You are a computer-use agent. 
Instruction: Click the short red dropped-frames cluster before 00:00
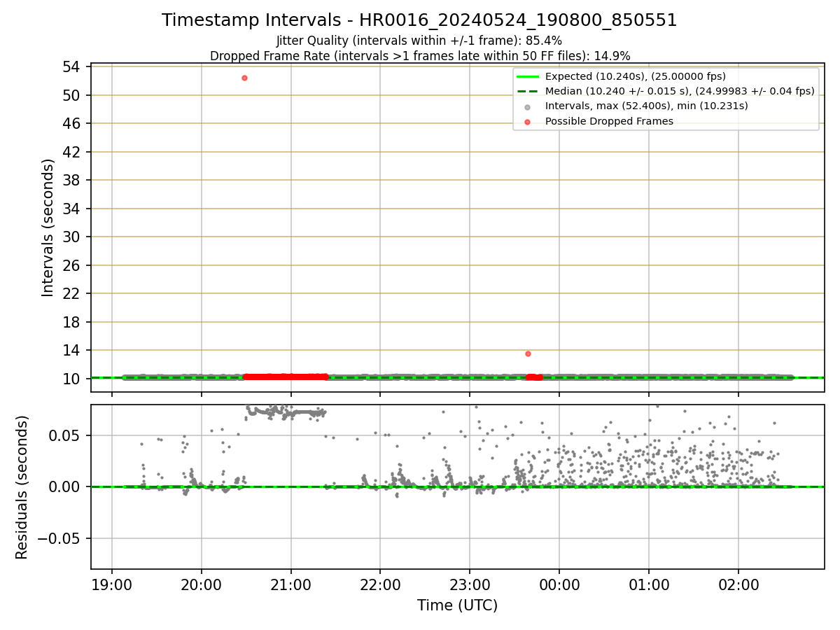tap(534, 377)
